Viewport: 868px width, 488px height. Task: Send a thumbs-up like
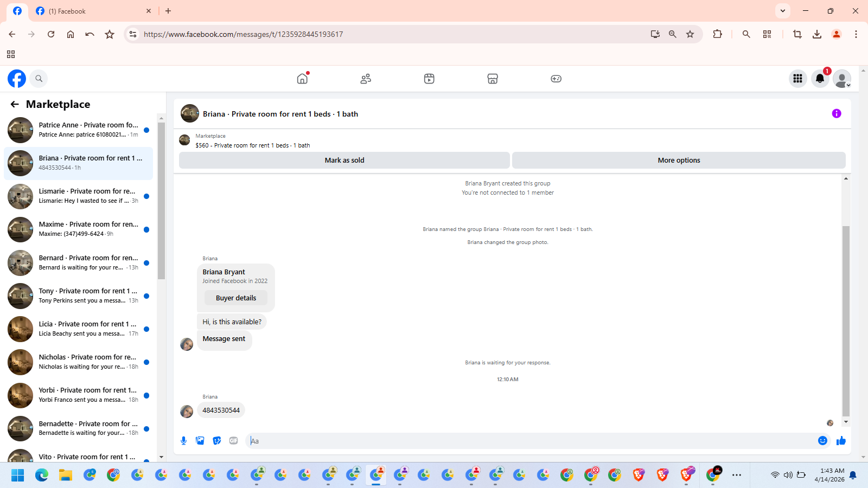coord(841,441)
